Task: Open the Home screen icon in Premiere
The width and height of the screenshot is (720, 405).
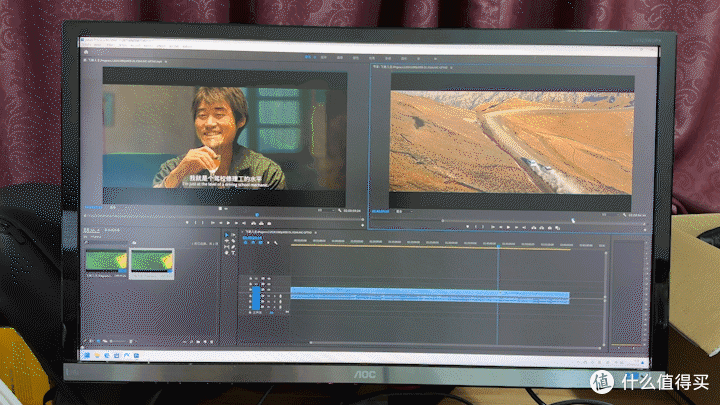Action: [86, 52]
